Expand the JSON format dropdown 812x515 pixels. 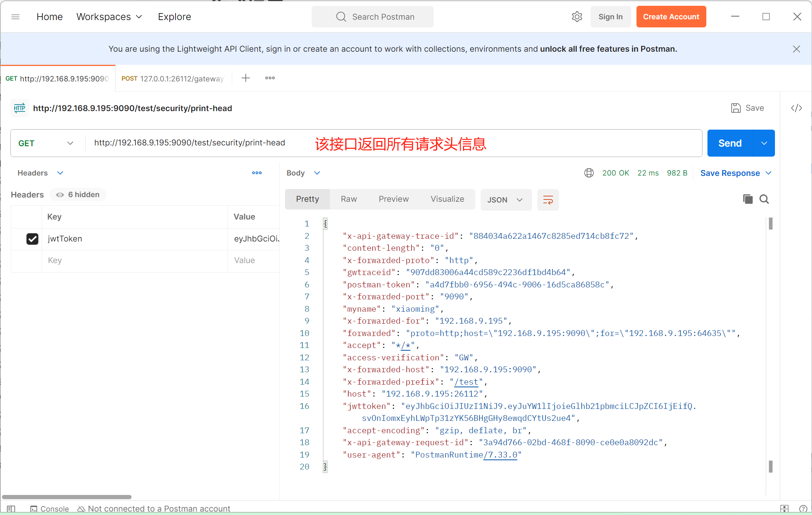click(x=505, y=200)
